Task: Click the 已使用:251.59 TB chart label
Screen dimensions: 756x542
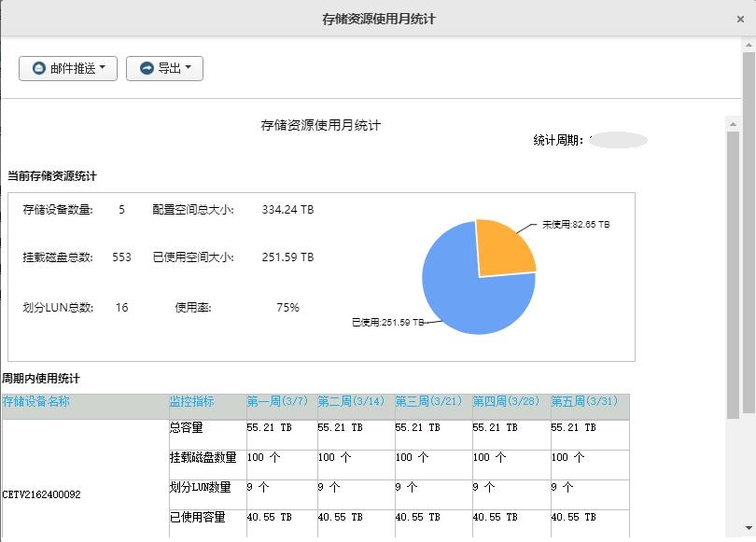Action: 385,322
